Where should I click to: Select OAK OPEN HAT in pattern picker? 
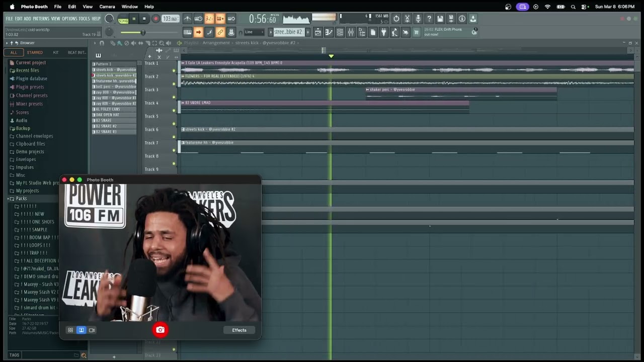(114, 115)
